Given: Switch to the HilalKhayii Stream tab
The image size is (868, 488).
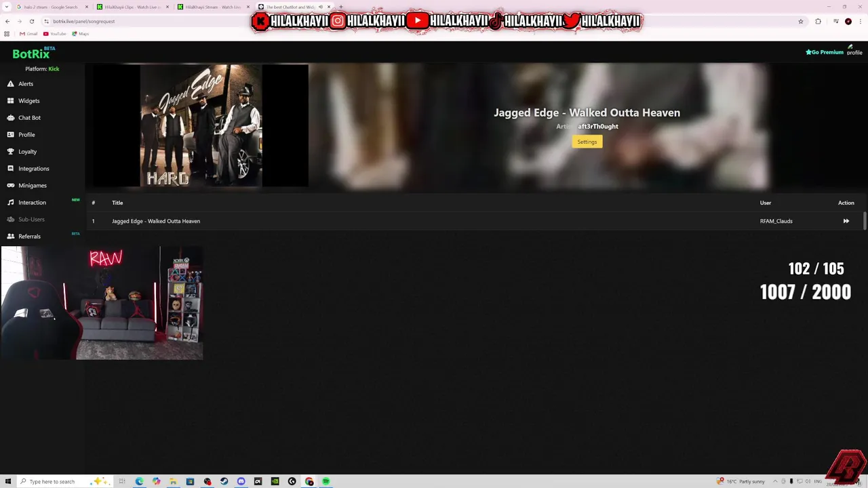Looking at the screenshot, I should point(213,7).
